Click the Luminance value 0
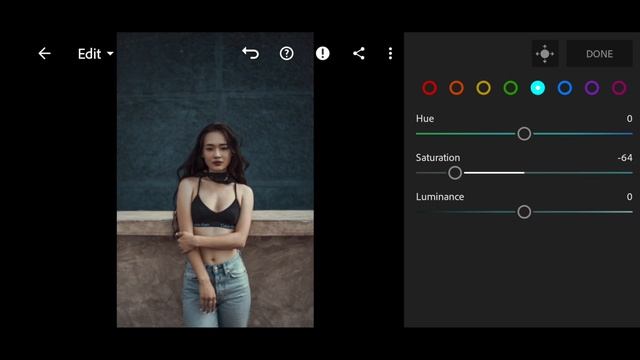Screen dimensions: 640x360 coord(629,197)
